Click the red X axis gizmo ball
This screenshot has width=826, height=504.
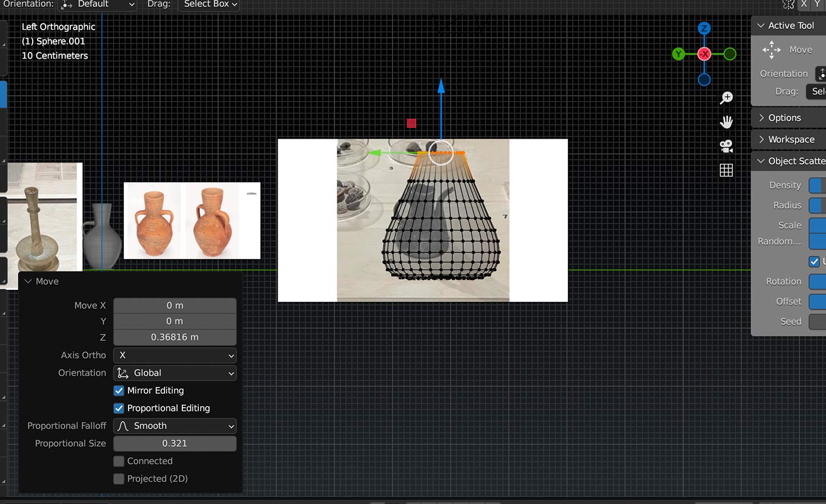(x=704, y=54)
